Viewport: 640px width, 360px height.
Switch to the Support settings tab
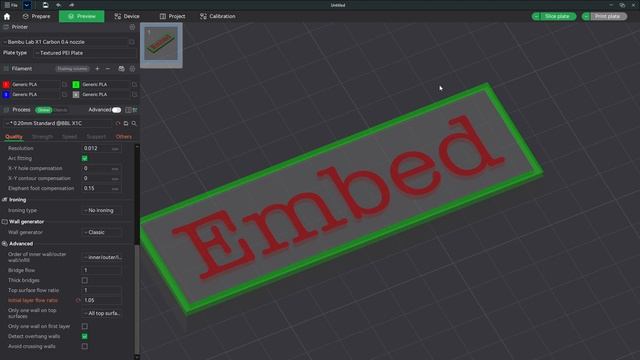coord(96,137)
